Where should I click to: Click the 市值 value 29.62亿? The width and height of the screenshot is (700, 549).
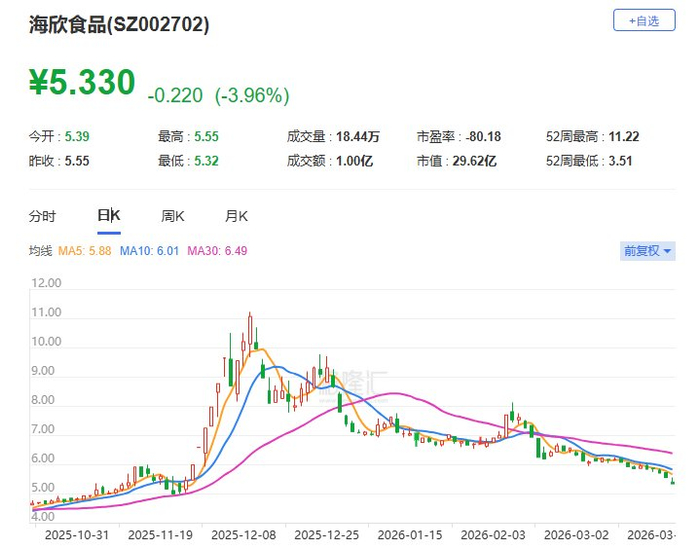(474, 161)
